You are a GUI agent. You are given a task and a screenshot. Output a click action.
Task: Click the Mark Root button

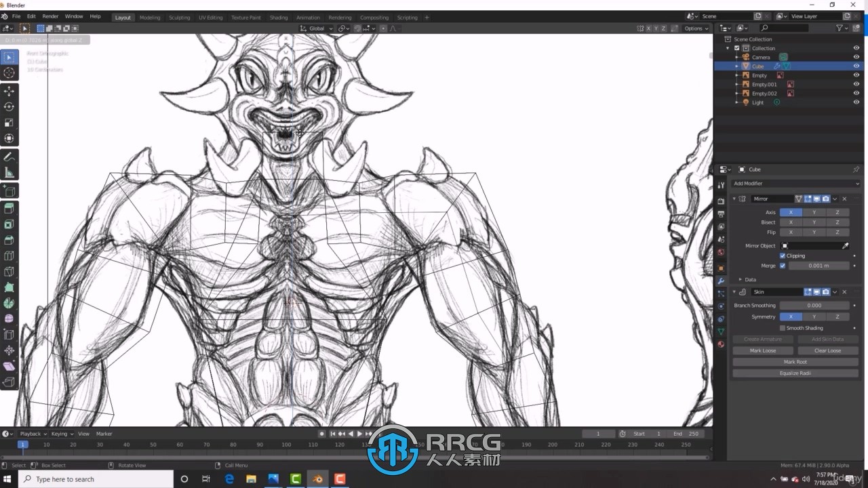click(795, 362)
